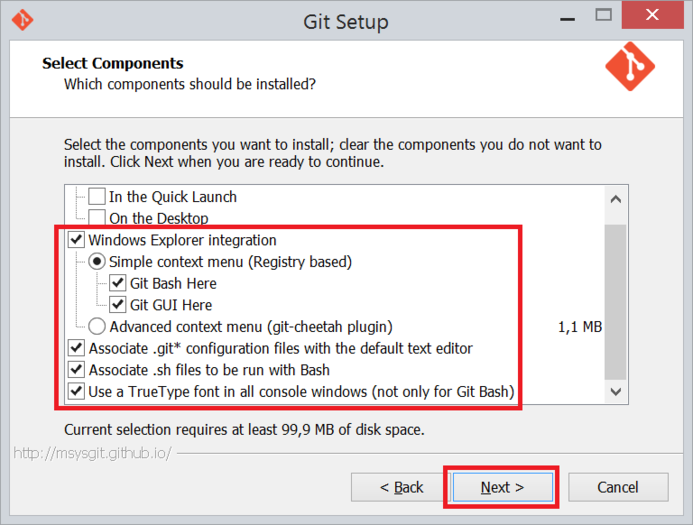
Task: Select Simple context menu radio button
Action: point(97,262)
